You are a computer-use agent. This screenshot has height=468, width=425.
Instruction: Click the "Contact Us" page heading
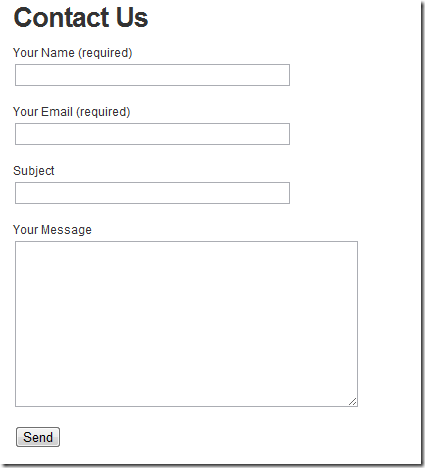point(81,18)
